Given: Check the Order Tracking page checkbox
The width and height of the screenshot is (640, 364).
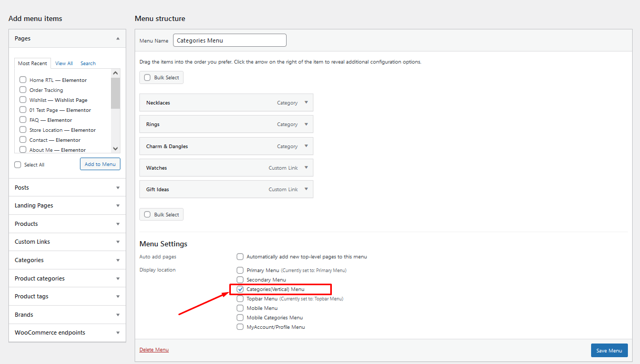Looking at the screenshot, I should [x=23, y=90].
